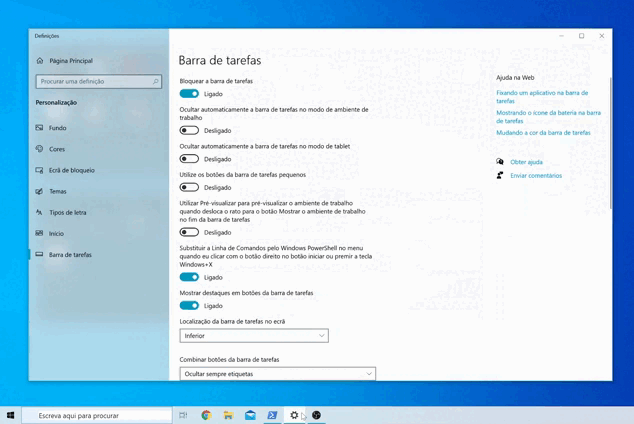The image size is (634, 424).
Task: Enable auto-hide taskbar in ambiente de trabalho mode
Action: point(189,131)
